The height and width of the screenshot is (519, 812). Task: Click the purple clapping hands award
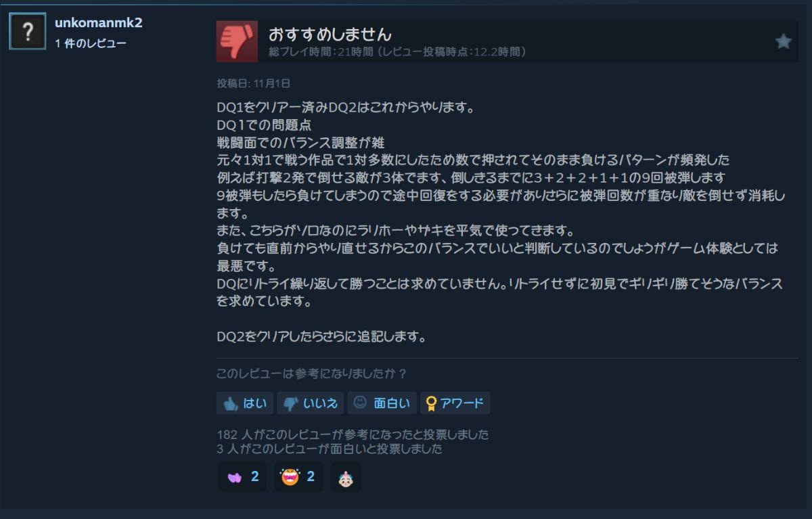point(235,476)
